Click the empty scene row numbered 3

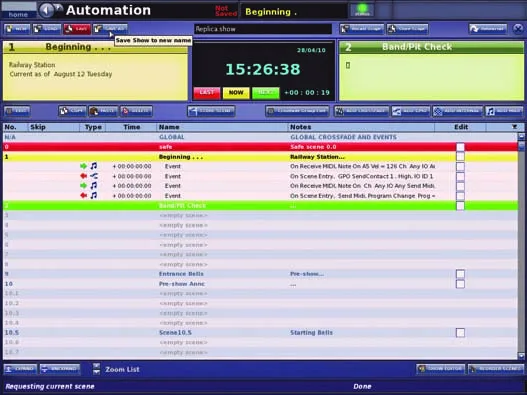tap(260, 215)
